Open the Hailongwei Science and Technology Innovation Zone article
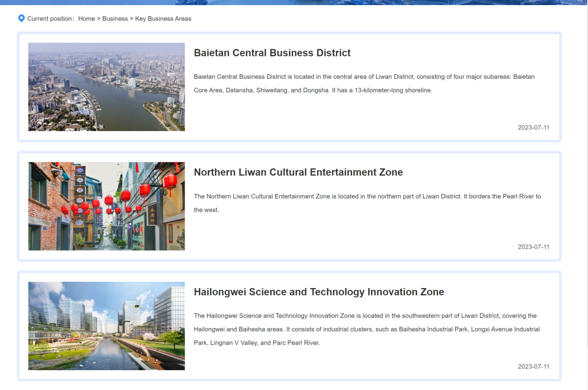This screenshot has width=588, height=390. pos(319,292)
